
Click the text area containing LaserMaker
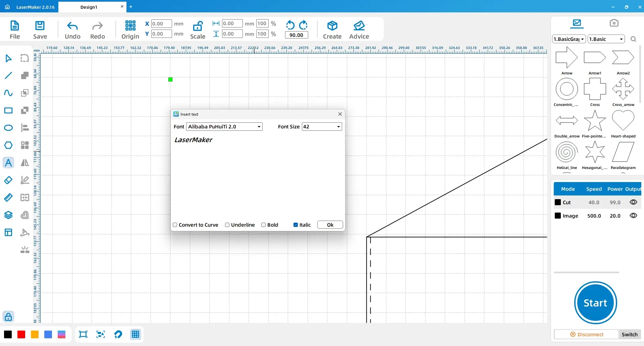tap(258, 176)
